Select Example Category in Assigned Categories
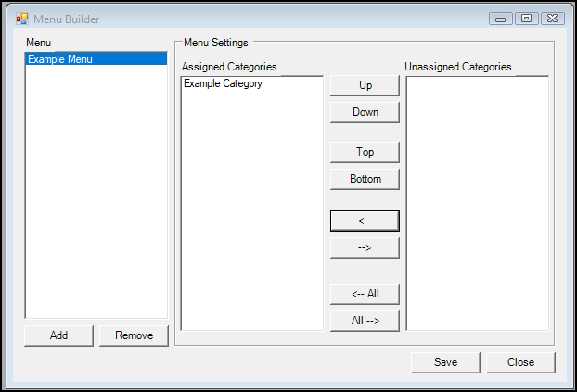 tap(223, 83)
